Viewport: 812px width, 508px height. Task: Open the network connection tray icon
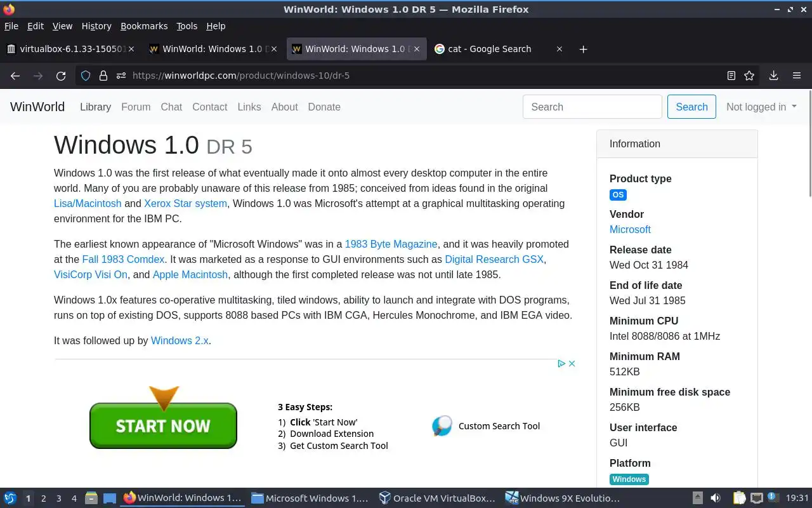(756, 498)
